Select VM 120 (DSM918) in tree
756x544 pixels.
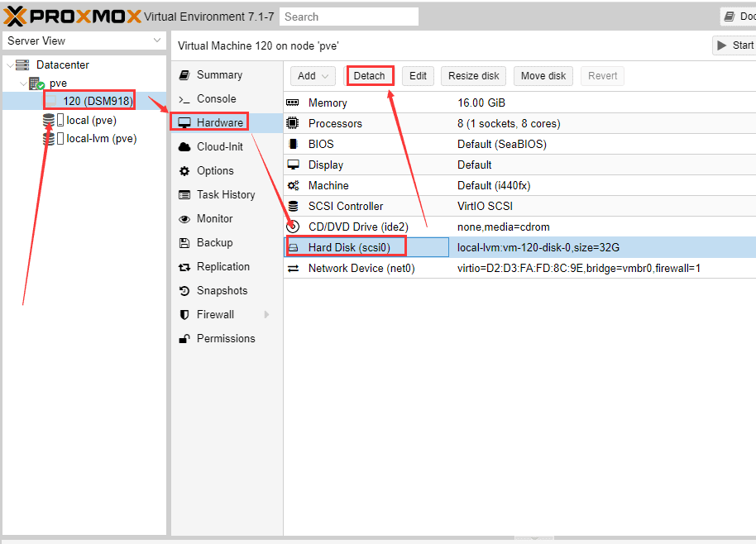click(x=84, y=101)
